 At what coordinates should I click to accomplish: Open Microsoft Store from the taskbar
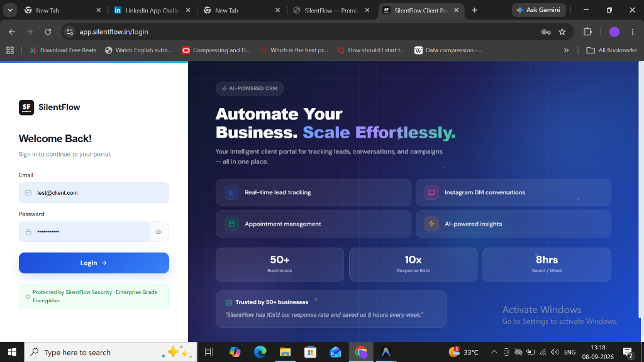[310, 352]
